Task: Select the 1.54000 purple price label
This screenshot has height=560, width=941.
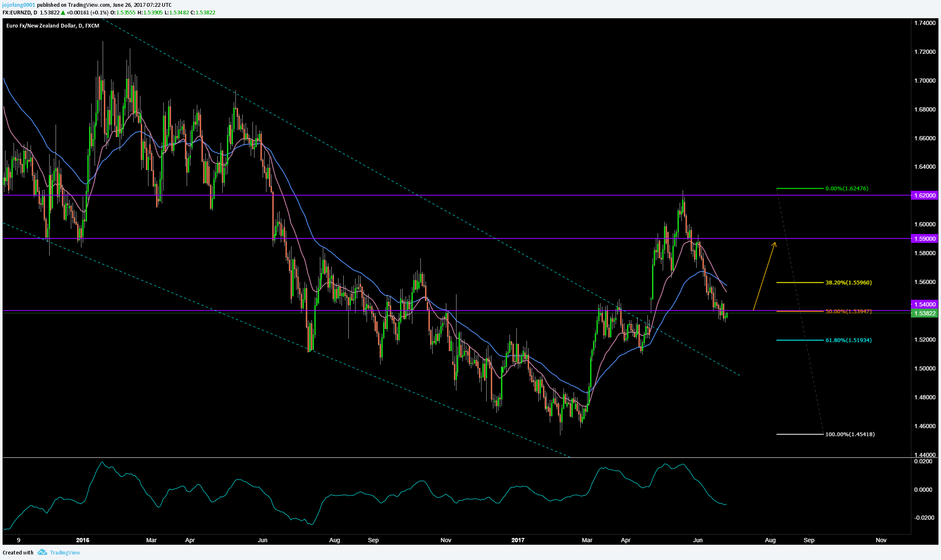Action: [924, 304]
